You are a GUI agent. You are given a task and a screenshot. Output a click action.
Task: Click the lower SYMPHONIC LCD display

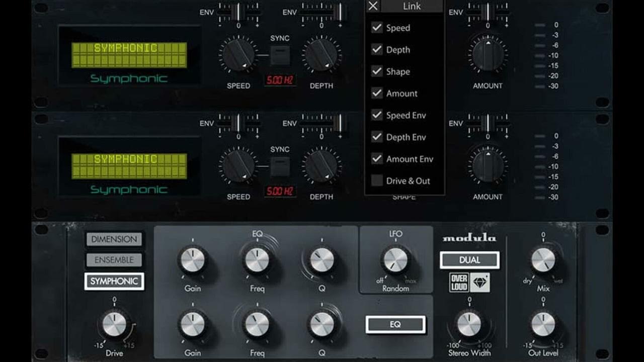[x=129, y=166]
